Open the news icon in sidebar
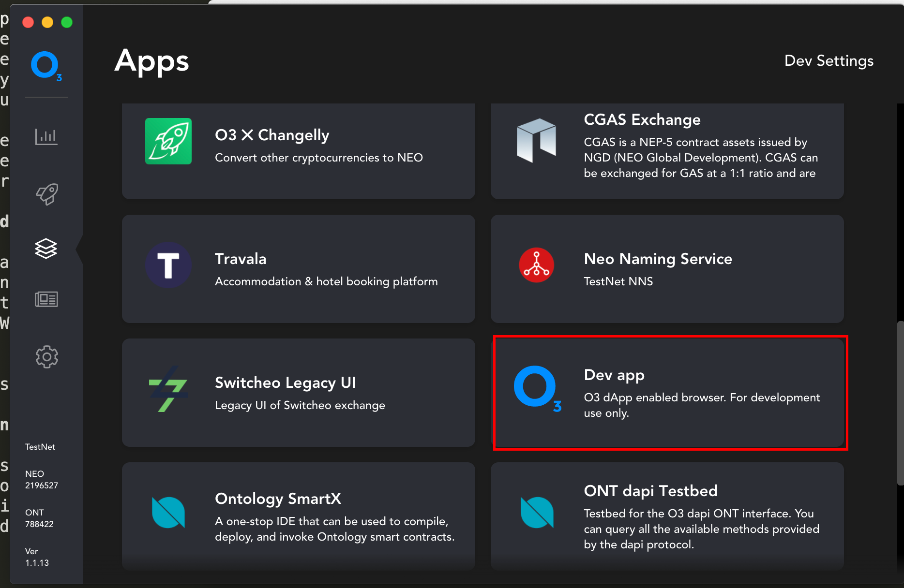Image resolution: width=904 pixels, height=588 pixels. [x=46, y=299]
